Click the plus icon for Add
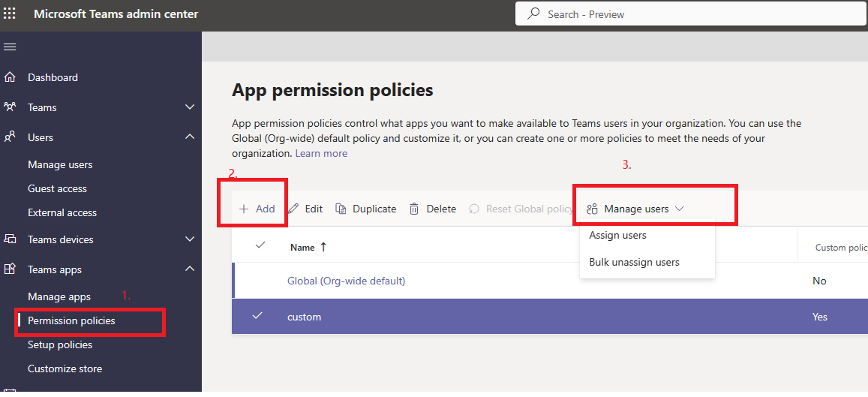 coord(244,209)
